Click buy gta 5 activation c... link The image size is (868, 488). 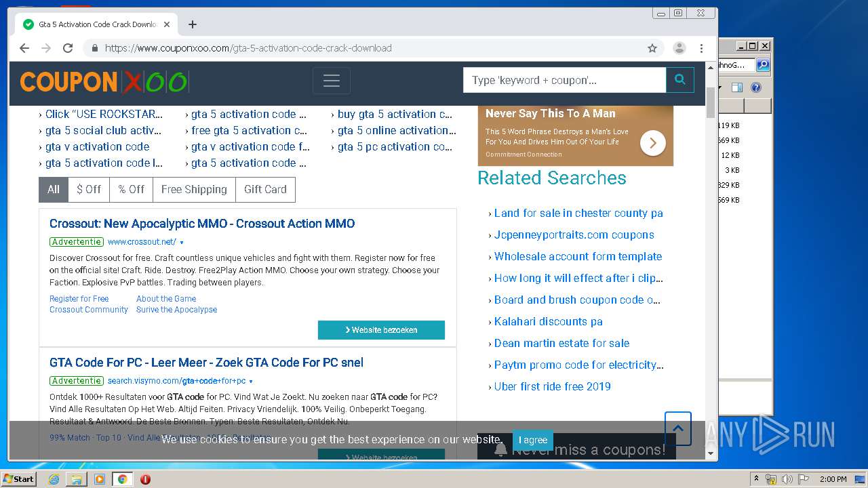point(395,114)
